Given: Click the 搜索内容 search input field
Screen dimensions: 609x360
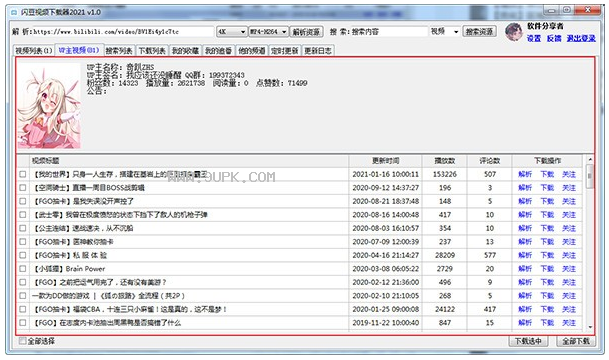Looking at the screenshot, I should (x=389, y=32).
